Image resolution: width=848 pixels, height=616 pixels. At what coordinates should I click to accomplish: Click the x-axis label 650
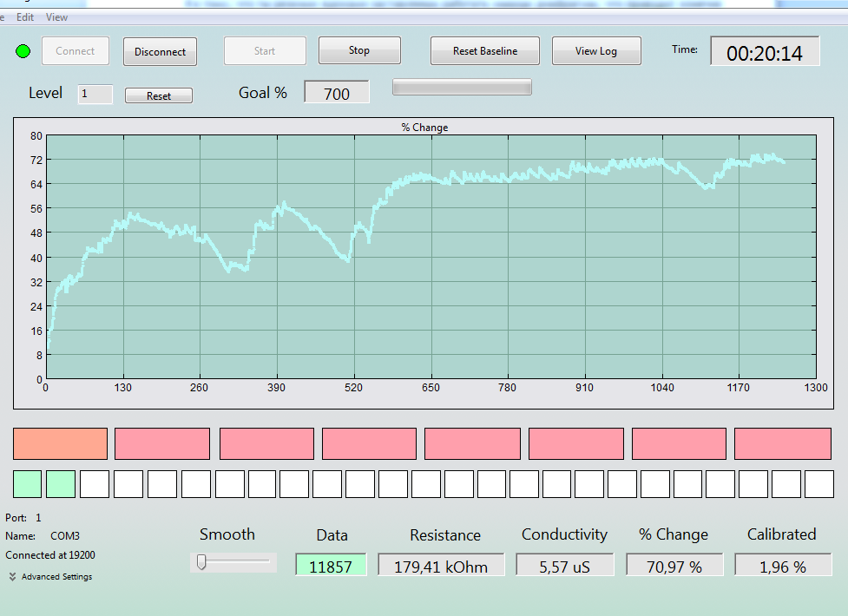[431, 387]
